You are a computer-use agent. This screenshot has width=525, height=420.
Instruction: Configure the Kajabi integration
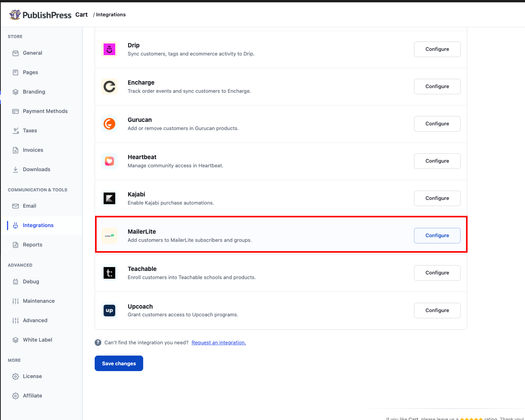[x=437, y=198]
